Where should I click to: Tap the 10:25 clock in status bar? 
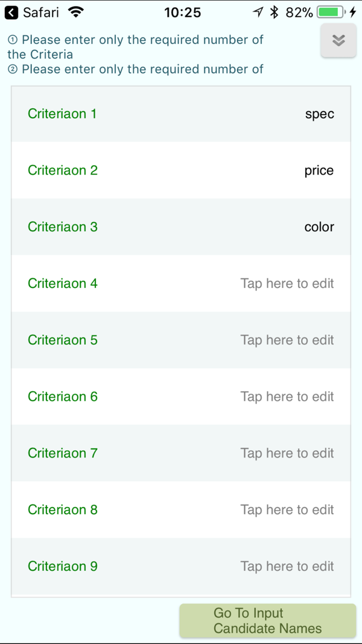(x=183, y=13)
